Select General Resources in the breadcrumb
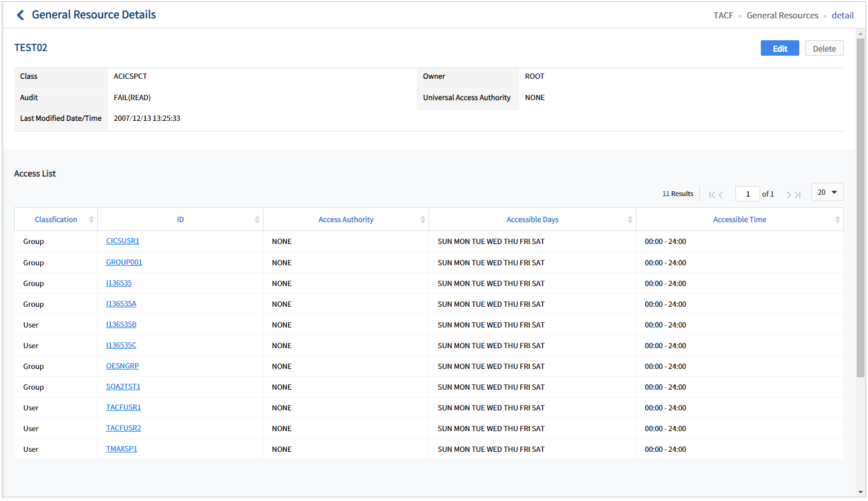The height and width of the screenshot is (501, 868). coord(782,15)
